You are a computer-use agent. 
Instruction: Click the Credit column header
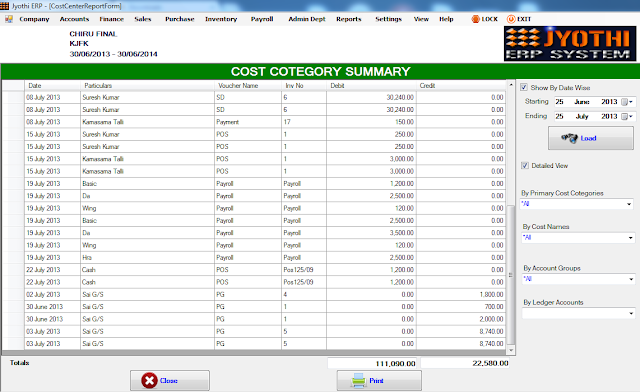(x=461, y=85)
